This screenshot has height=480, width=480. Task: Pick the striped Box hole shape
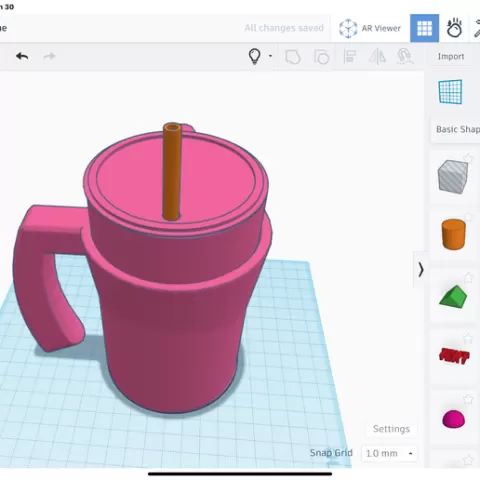[x=453, y=177]
